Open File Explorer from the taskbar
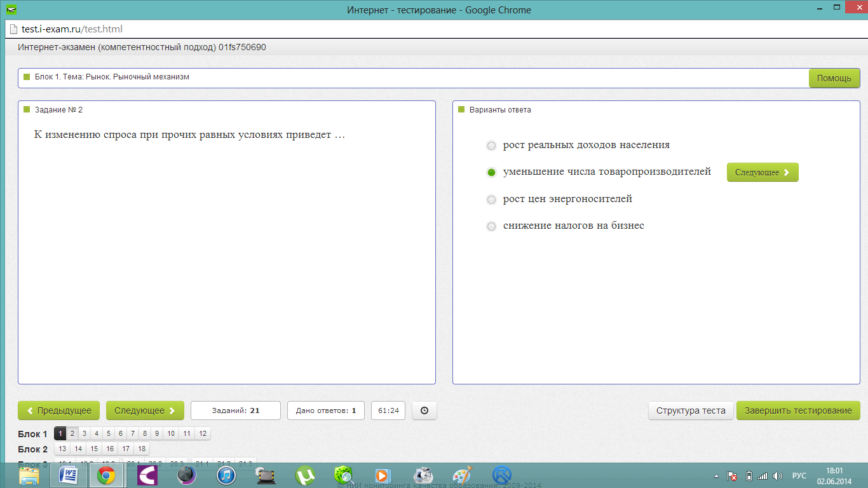 point(29,475)
